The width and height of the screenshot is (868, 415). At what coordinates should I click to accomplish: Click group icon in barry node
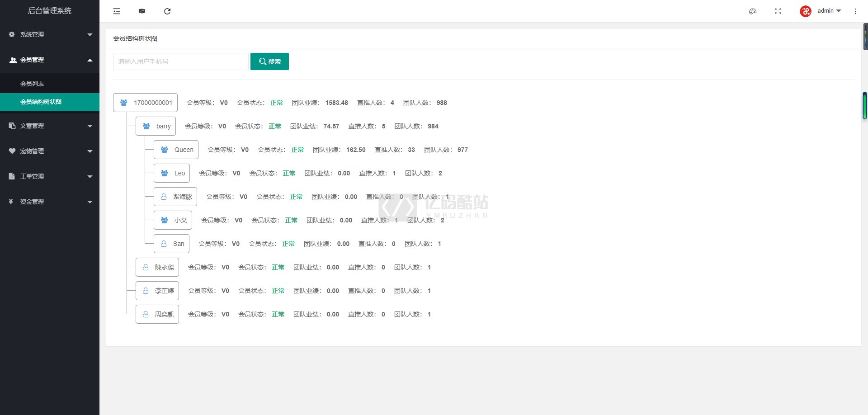(x=146, y=126)
